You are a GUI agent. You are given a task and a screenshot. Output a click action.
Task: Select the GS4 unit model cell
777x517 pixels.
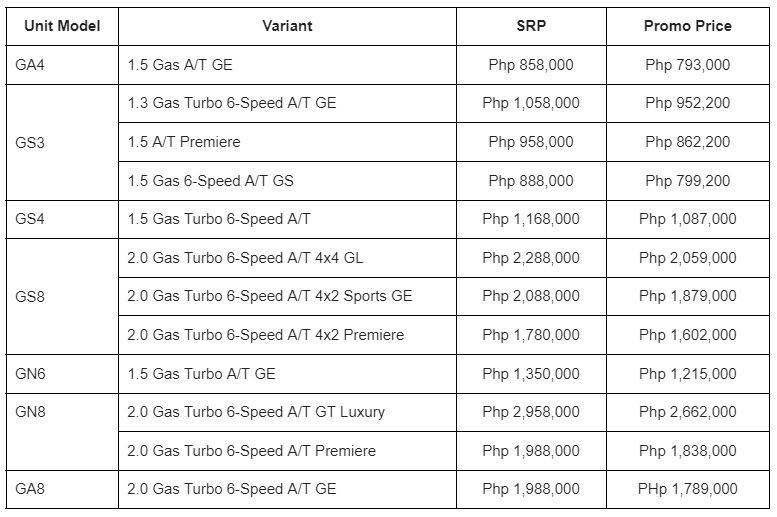click(x=62, y=220)
